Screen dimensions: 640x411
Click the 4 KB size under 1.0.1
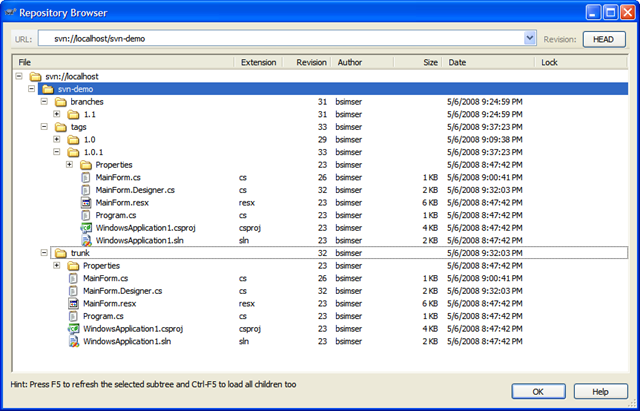[x=430, y=228]
